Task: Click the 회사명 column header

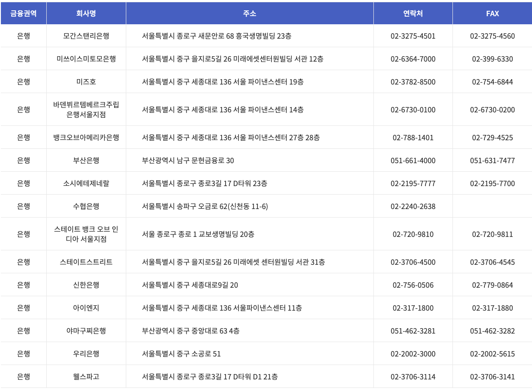Action: tap(86, 13)
